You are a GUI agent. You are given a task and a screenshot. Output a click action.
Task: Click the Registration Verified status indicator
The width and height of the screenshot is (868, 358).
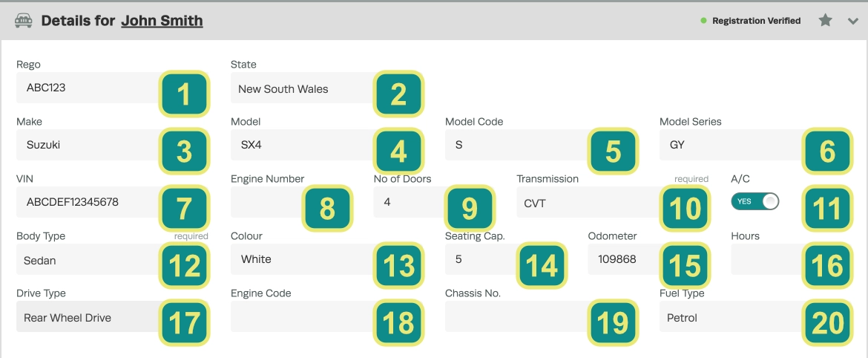751,21
